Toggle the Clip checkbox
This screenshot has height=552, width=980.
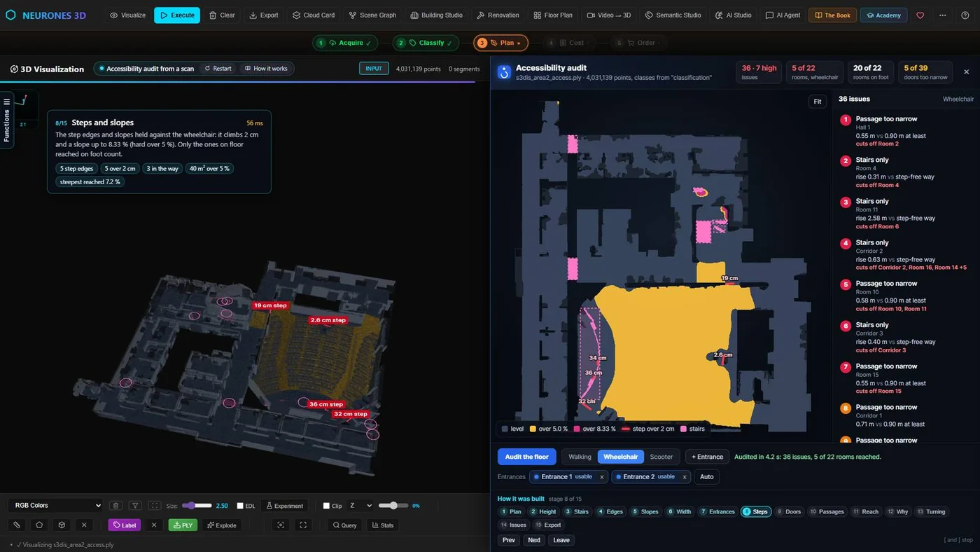(326, 506)
